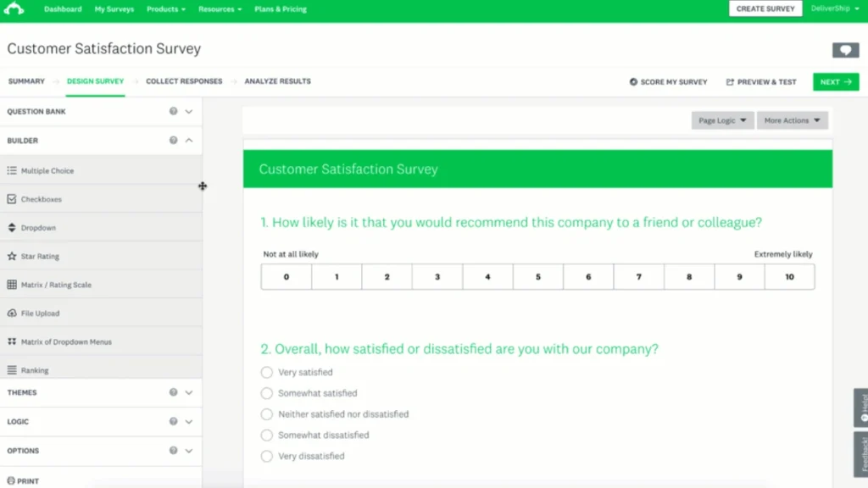Click the Builder help question-mark icon

[x=173, y=141]
